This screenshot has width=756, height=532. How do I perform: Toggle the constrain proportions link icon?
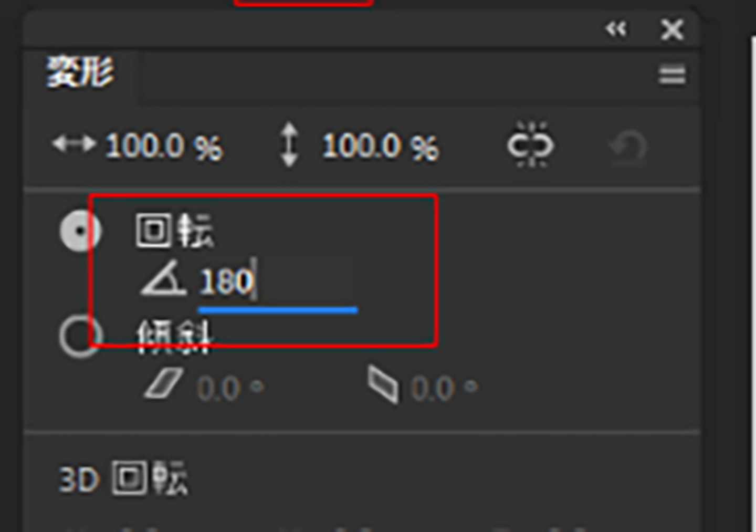[x=530, y=145]
